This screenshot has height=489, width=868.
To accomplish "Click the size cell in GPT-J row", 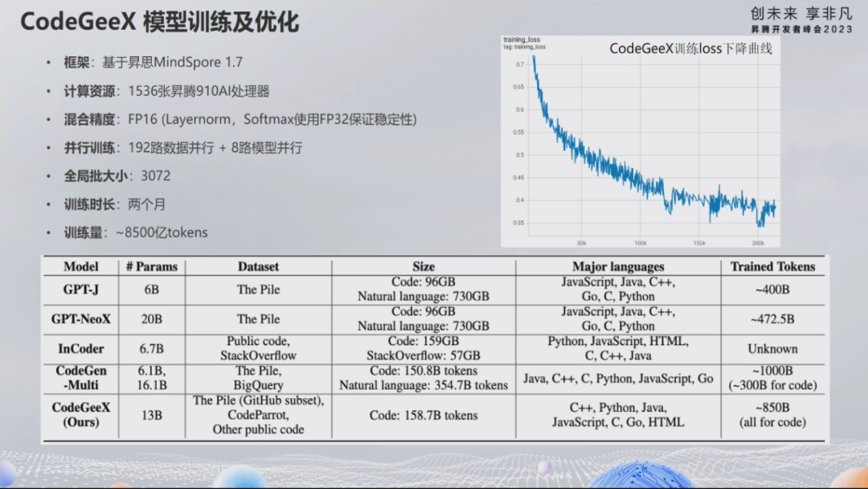I will coord(424,289).
